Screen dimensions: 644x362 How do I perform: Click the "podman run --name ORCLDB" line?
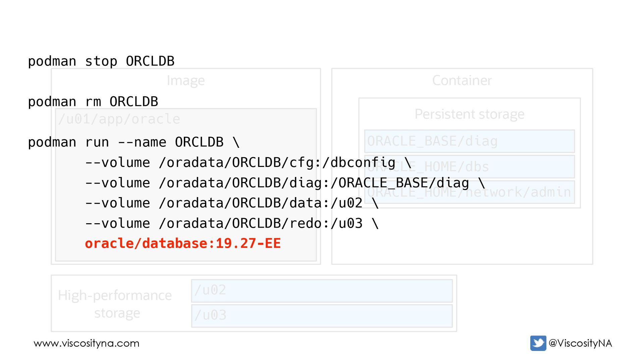point(133,142)
